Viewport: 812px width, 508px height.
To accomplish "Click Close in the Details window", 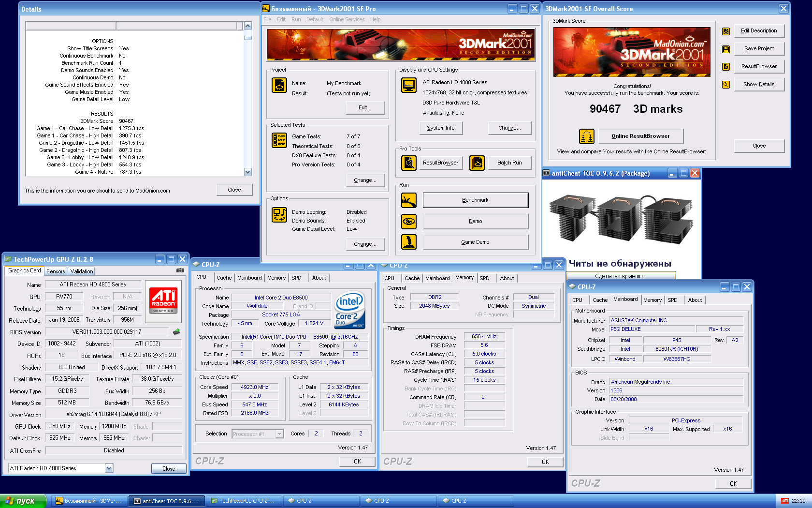I will click(x=234, y=190).
